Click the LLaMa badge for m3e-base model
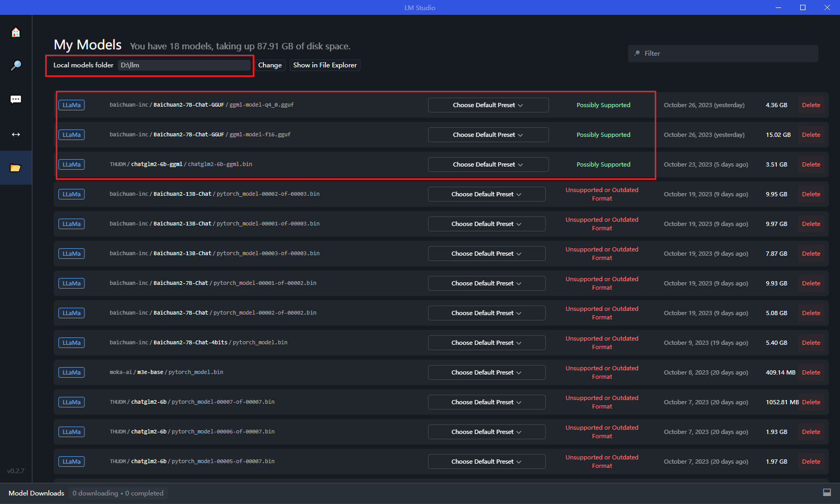Screen dimensions: 840x504 [72, 372]
